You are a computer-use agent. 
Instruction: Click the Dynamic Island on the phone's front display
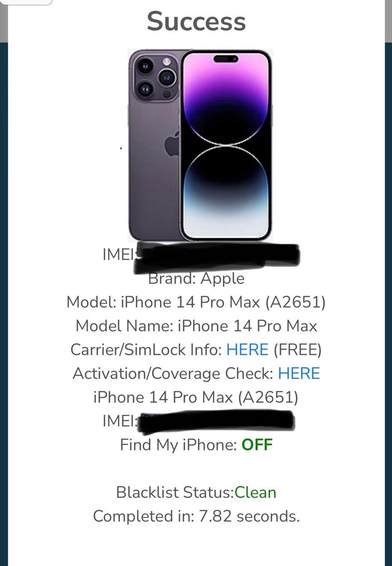226,59
